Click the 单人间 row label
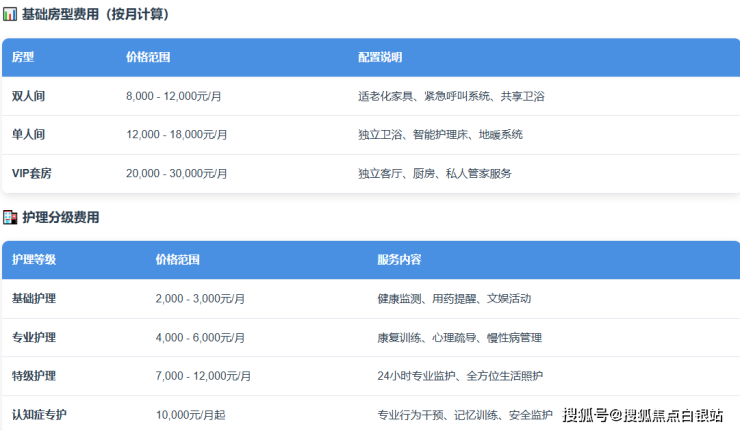This screenshot has height=431, width=740. click(x=28, y=135)
